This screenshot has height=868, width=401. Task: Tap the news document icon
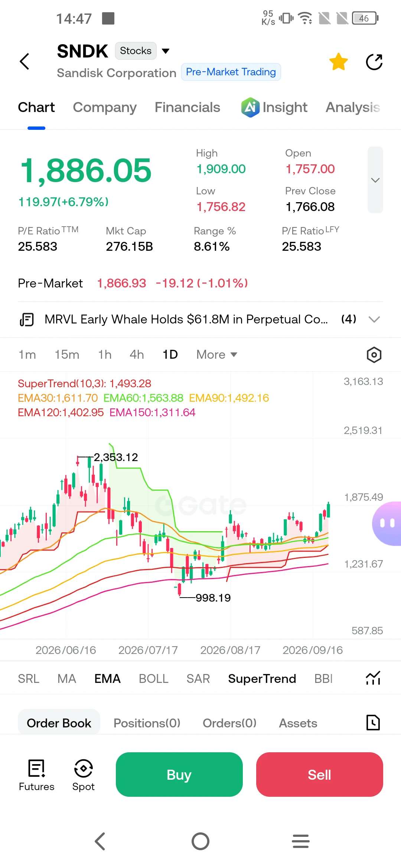[x=27, y=319]
